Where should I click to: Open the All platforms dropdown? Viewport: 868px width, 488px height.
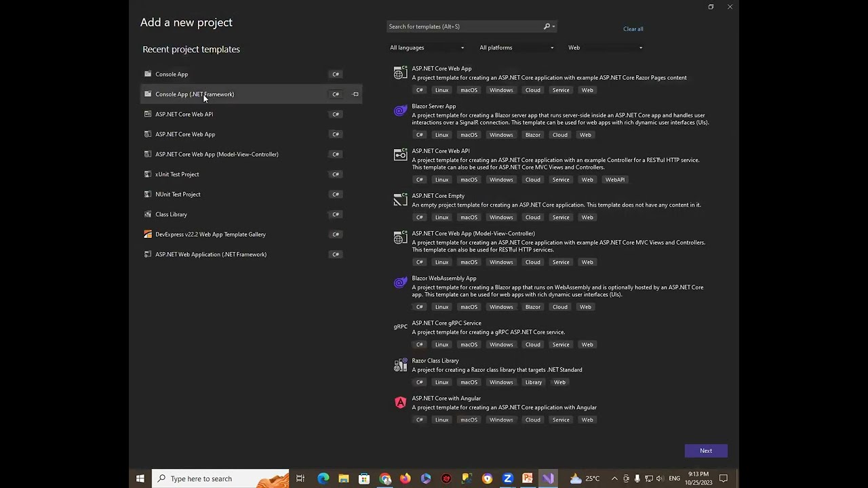tap(517, 47)
